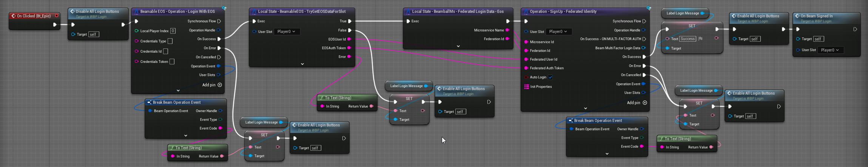Expand the Federated Login Data node chevron
This screenshot has width=868, height=167.
(458, 46)
